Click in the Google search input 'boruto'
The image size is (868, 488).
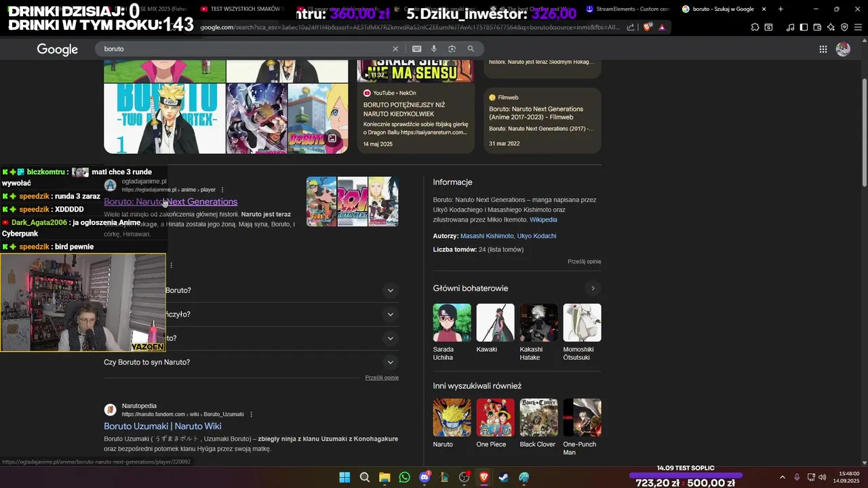(244, 49)
